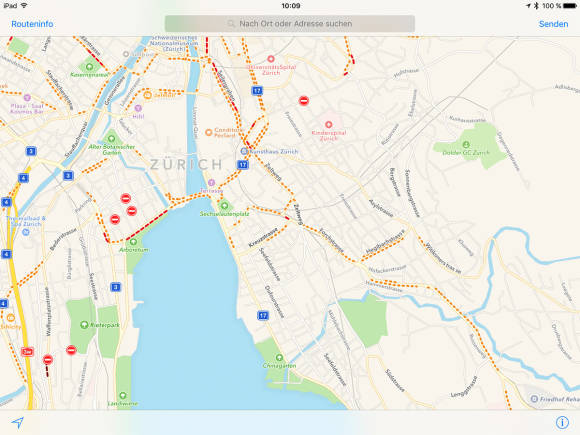Select the Alter Botanischer Garten marker
This screenshot has height=435, width=580.
coord(111,139)
